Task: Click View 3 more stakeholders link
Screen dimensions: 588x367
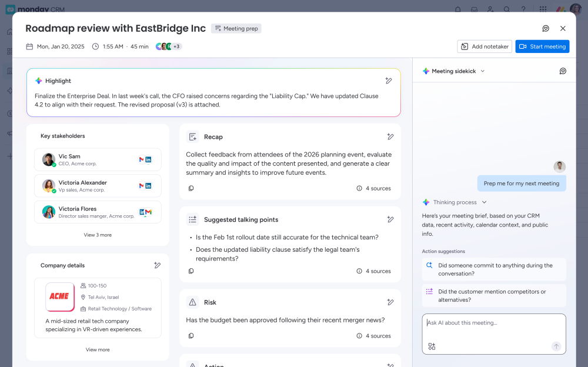Action: tap(98, 235)
